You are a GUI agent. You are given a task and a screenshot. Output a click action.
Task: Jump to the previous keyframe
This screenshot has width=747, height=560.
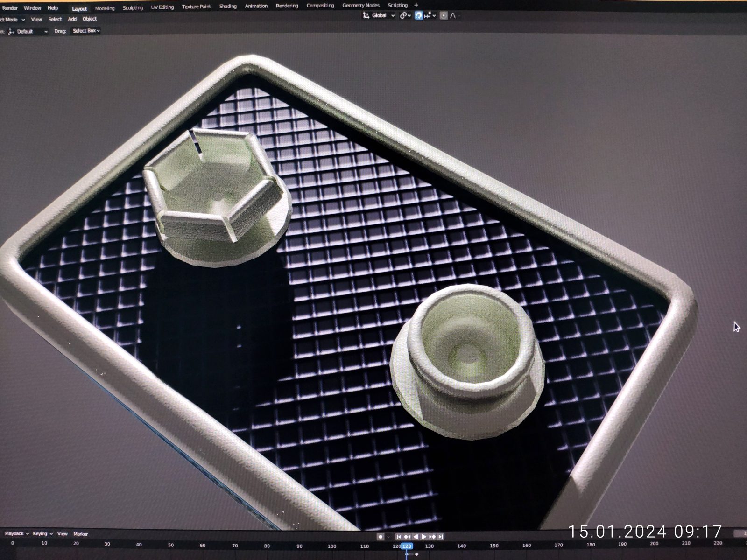point(407,537)
